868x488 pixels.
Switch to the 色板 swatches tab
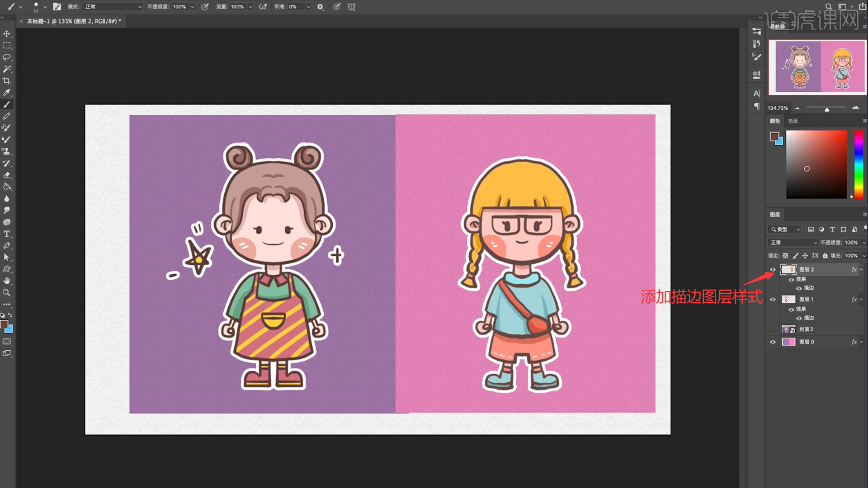tap(793, 121)
